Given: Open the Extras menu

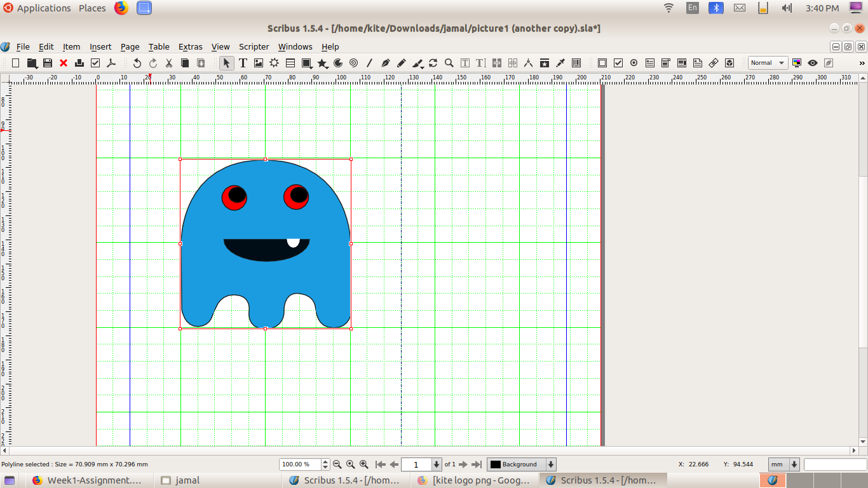Looking at the screenshot, I should point(190,46).
